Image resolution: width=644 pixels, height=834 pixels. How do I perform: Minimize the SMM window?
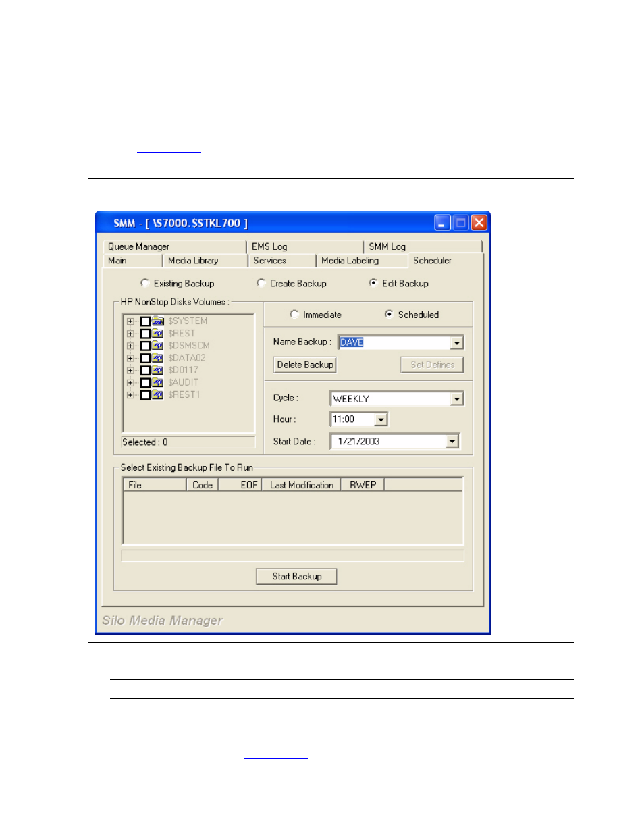click(442, 223)
